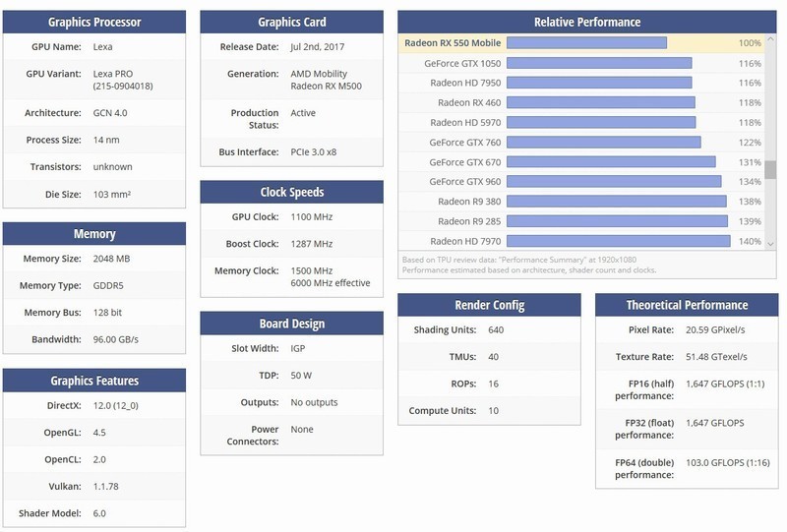The image size is (787, 532).
Task: Click scroll down arrow in Relative Performance list
Action: (770, 244)
